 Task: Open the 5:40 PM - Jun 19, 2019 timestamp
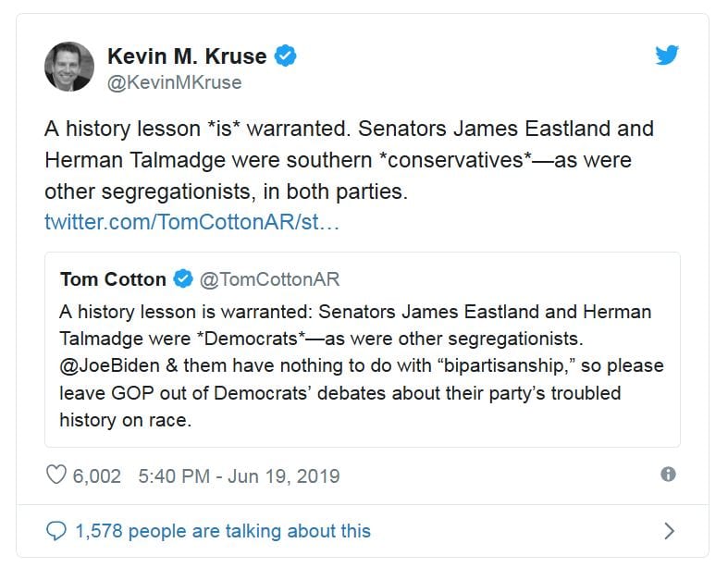239,476
